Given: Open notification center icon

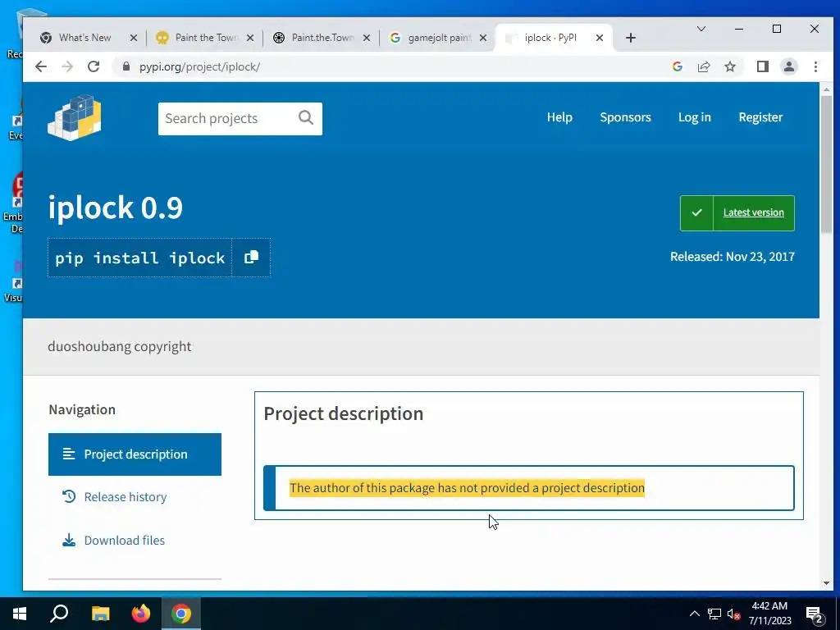Looking at the screenshot, I should [x=815, y=614].
